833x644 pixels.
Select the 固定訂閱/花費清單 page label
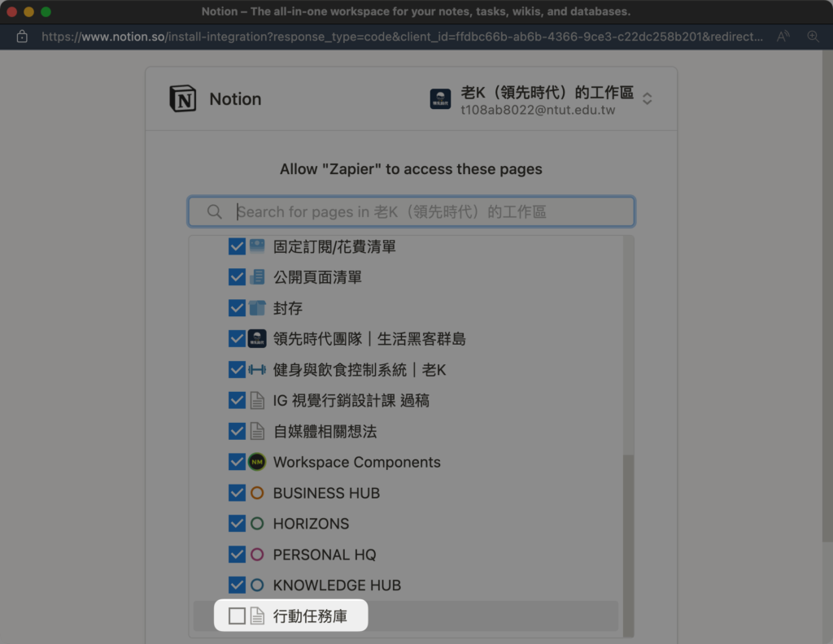334,246
